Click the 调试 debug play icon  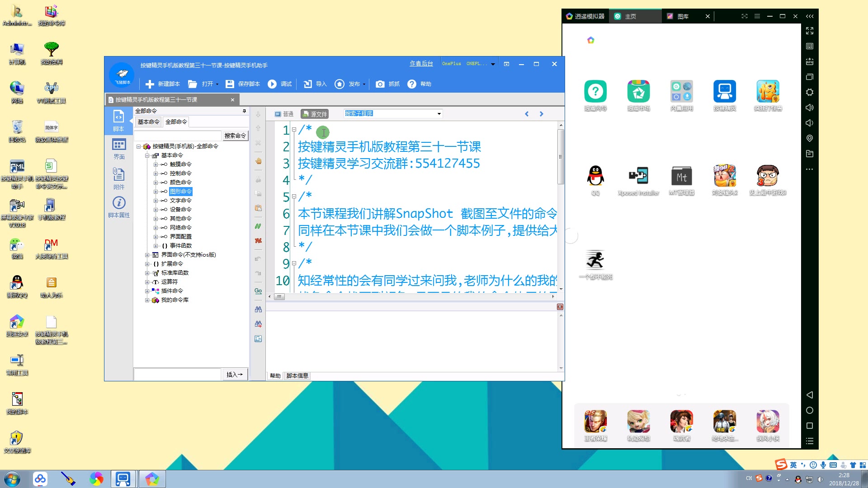pos(272,84)
